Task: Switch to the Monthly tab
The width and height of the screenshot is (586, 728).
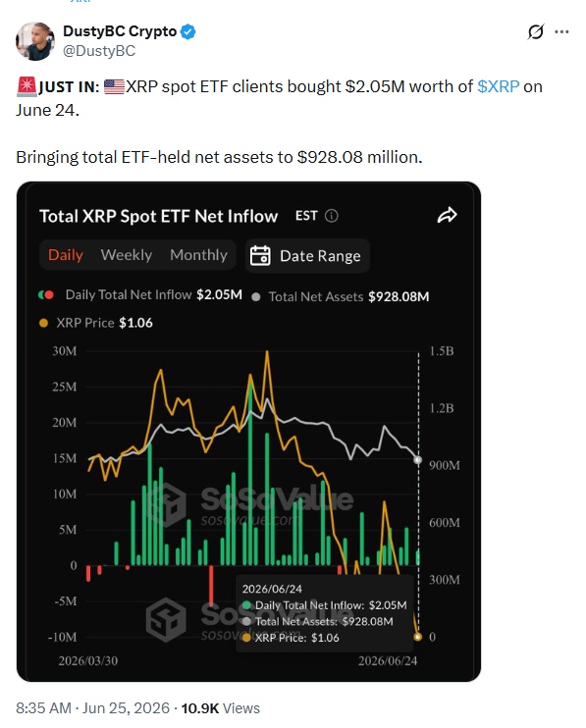Action: pyautogui.click(x=198, y=255)
